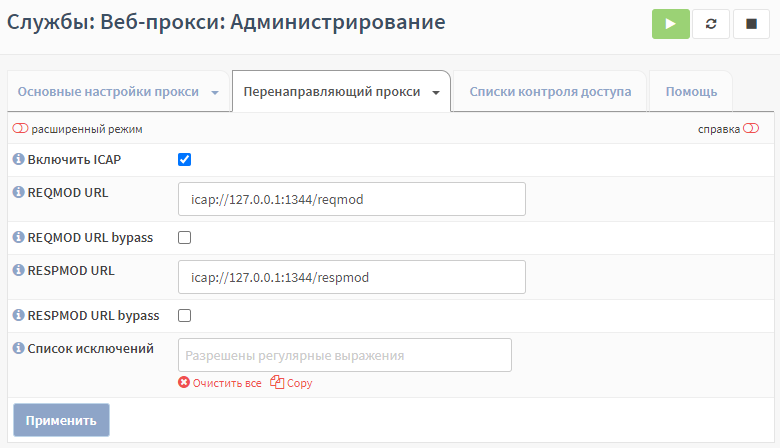
Task: Expand Основные настройки прокси dropdown arrow
Action: [x=215, y=92]
